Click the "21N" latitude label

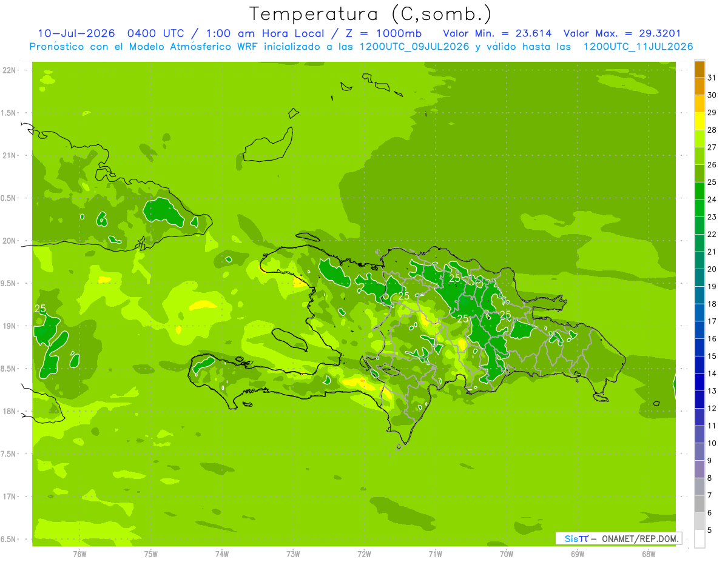pos(10,156)
